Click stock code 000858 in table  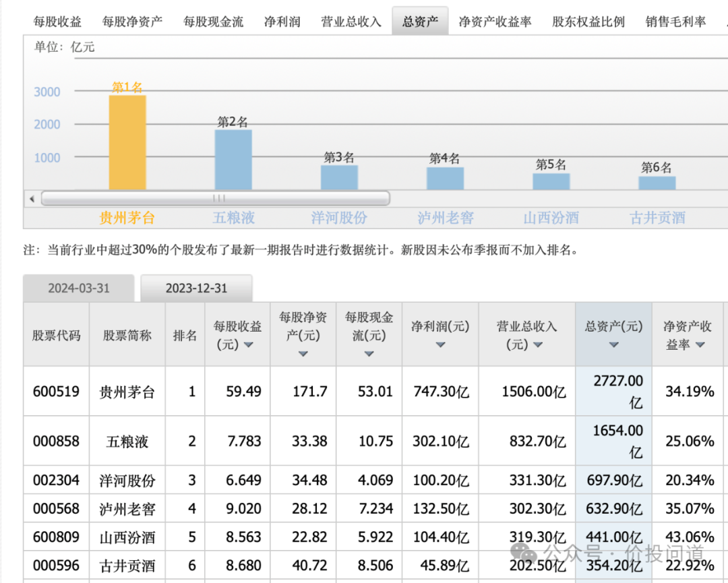(x=56, y=441)
